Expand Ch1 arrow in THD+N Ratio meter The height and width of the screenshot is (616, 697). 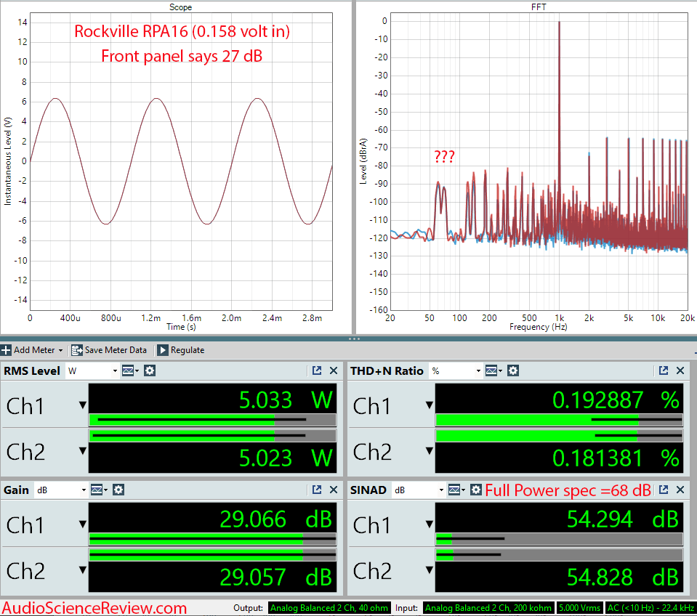pyautogui.click(x=430, y=405)
